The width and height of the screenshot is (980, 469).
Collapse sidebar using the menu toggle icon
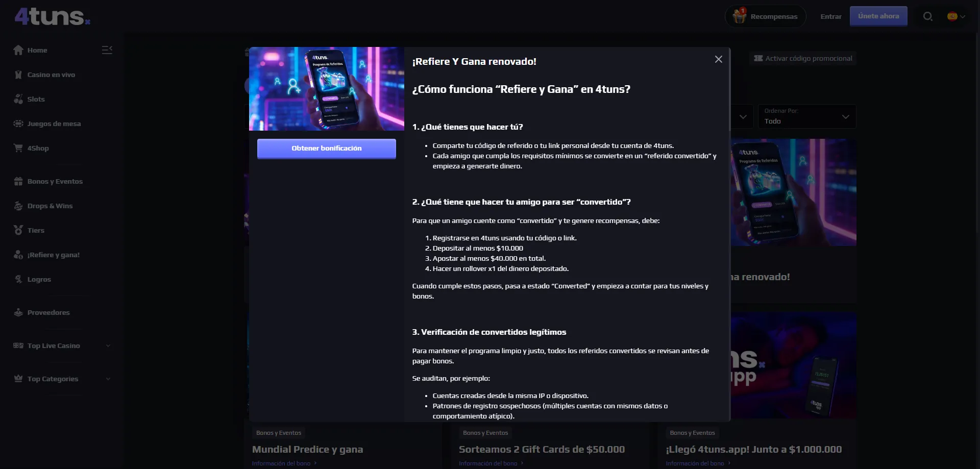[107, 50]
